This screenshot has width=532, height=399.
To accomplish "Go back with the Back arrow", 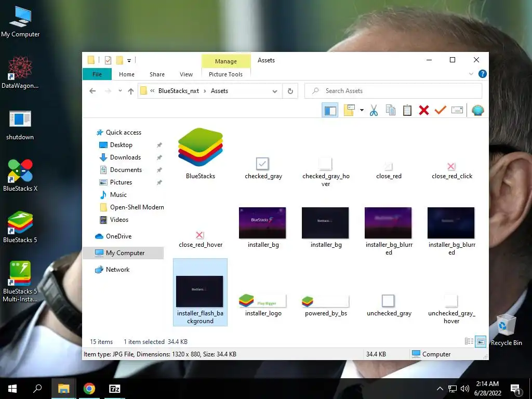I will tap(92, 91).
